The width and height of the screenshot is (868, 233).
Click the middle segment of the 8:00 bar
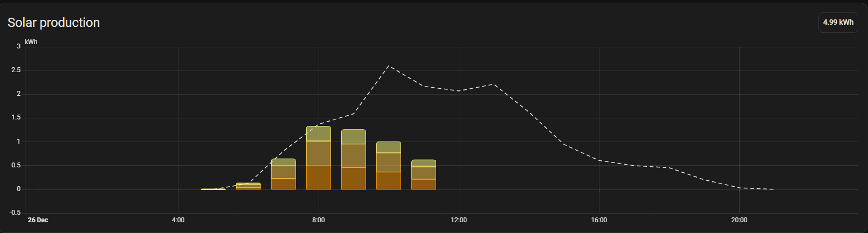pos(318,153)
